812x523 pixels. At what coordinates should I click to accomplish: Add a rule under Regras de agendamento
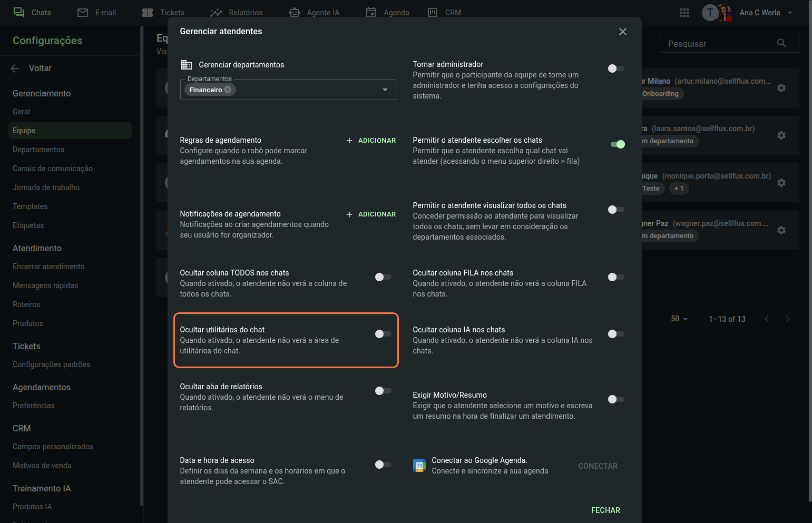click(371, 141)
